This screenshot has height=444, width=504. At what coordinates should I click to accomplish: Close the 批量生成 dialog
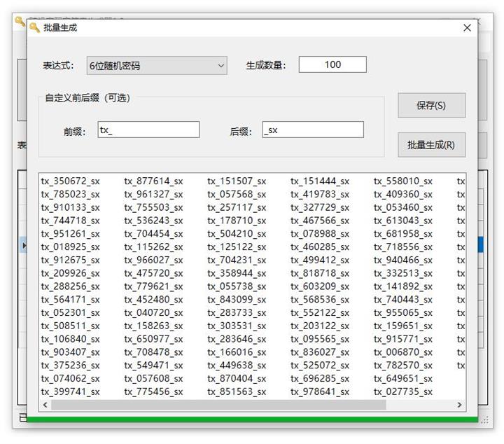tap(467, 28)
